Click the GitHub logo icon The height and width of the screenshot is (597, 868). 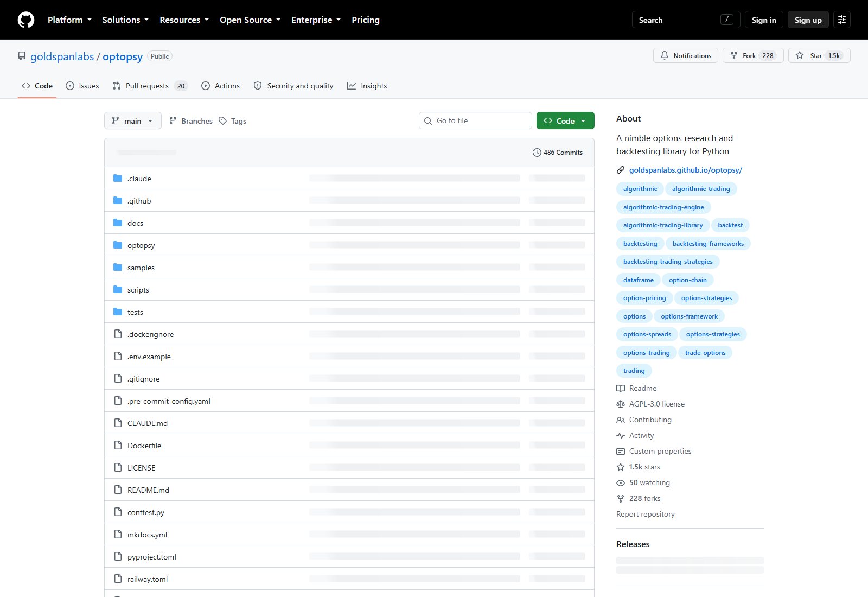point(26,20)
